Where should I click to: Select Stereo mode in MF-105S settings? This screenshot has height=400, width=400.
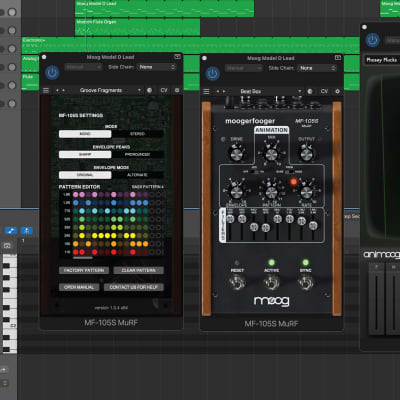point(137,134)
